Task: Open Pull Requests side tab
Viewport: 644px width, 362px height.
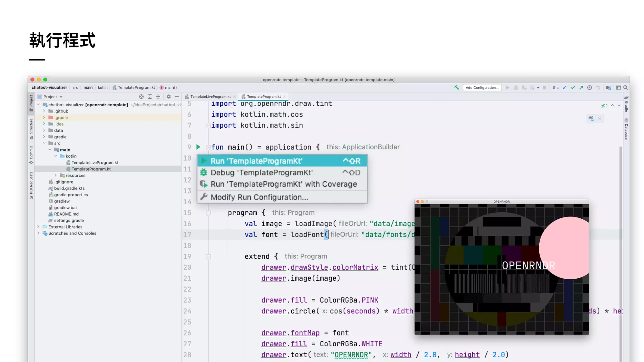Action: tap(31, 185)
